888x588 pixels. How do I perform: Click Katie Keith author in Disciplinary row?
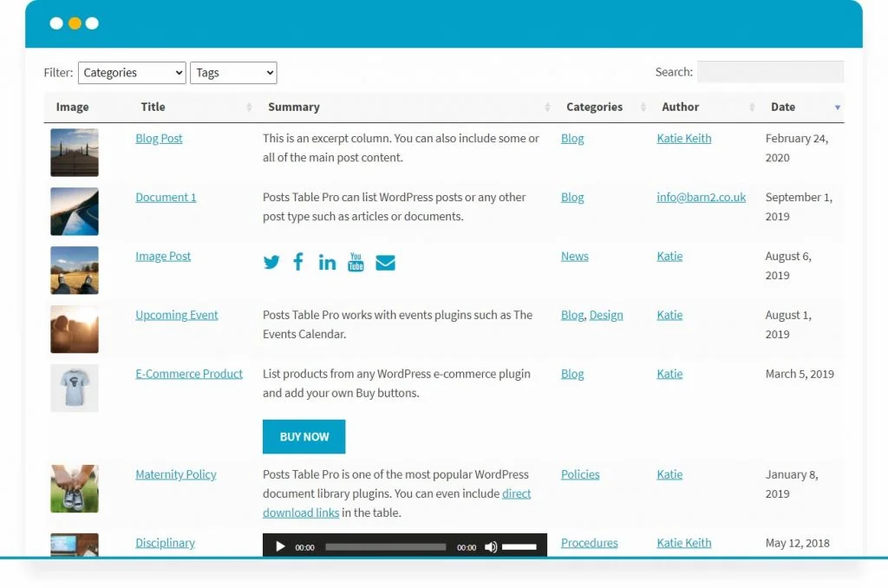coord(683,543)
